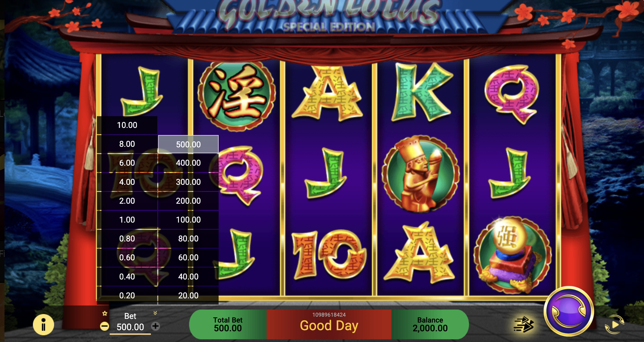Decrease bet with the minus icon
The image size is (644, 342).
(x=105, y=327)
